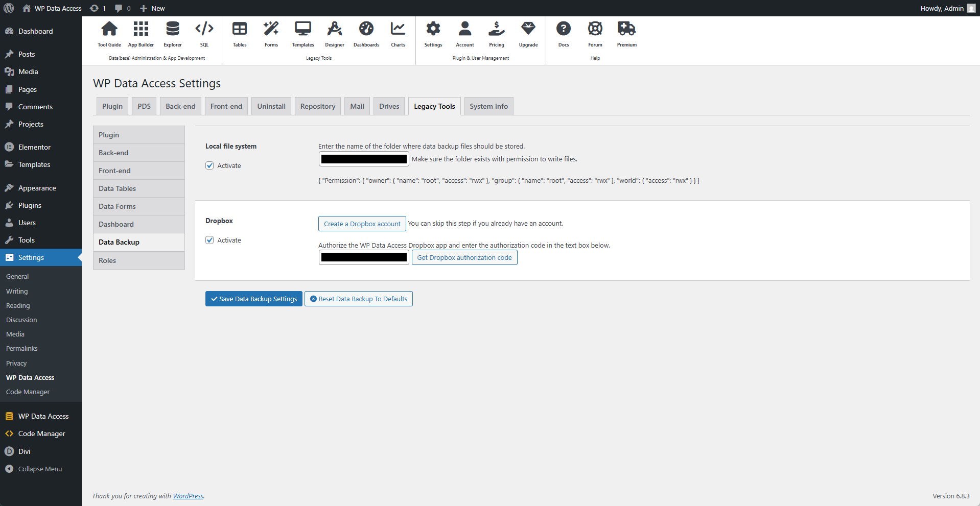
Task: Select the Explorer icon in the toolbar
Action: click(172, 34)
